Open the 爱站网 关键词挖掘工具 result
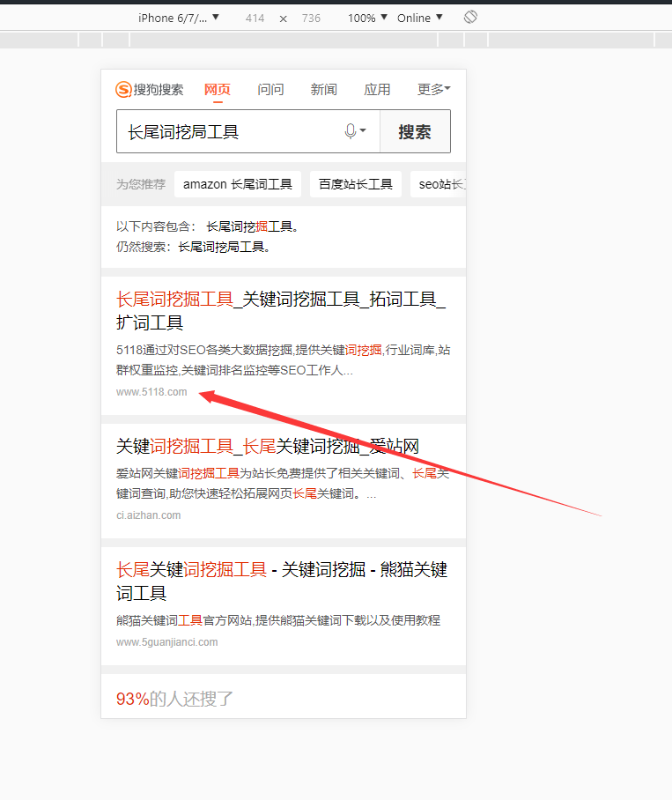 pyautogui.click(x=268, y=446)
